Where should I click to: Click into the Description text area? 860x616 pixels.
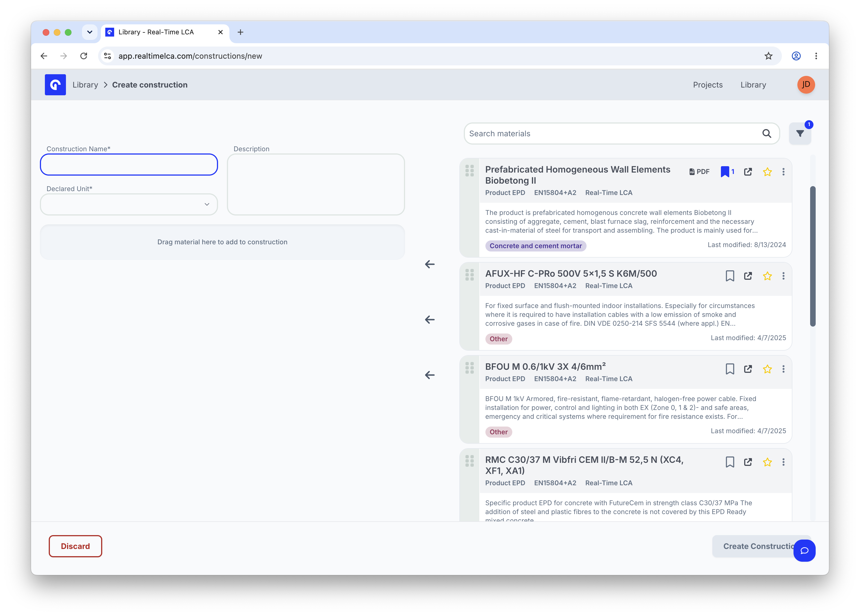pyautogui.click(x=316, y=185)
